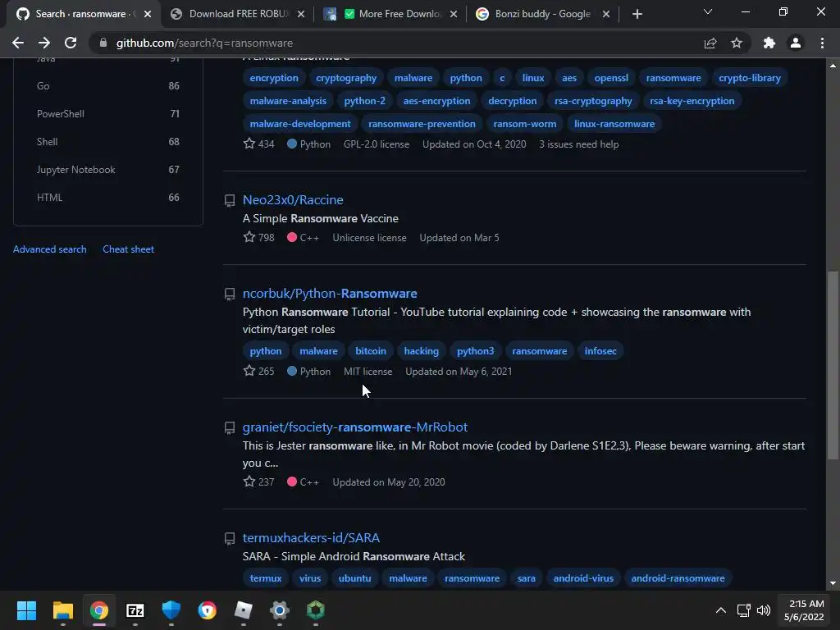Click the android-virus topic tag
This screenshot has height=630, width=840.
(x=583, y=578)
